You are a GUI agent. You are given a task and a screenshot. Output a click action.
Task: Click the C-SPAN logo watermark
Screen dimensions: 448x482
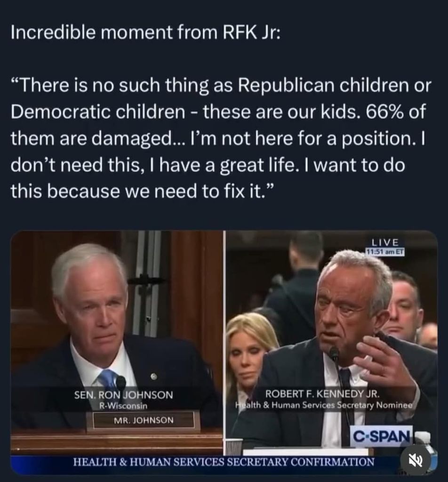(x=382, y=436)
